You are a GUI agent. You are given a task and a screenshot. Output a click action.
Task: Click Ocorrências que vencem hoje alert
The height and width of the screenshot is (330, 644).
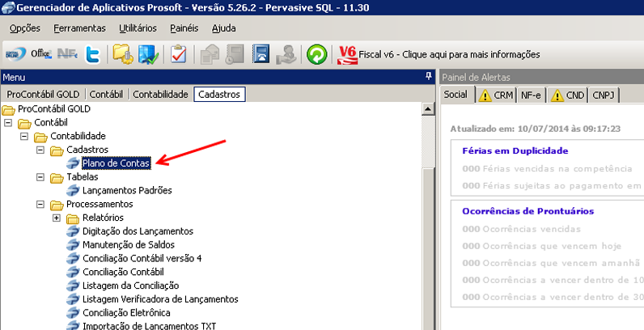[542, 246]
